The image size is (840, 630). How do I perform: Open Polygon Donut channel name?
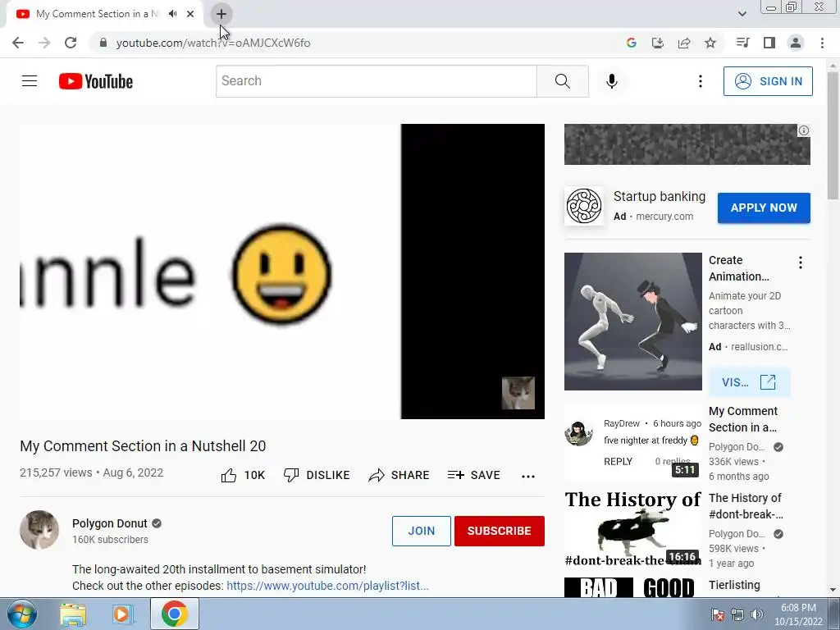pos(110,523)
